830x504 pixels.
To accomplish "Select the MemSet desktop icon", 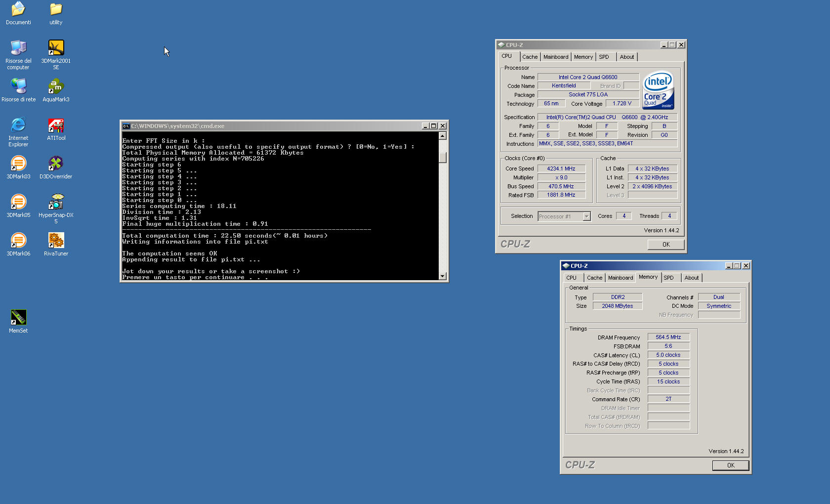I will coord(18,322).
